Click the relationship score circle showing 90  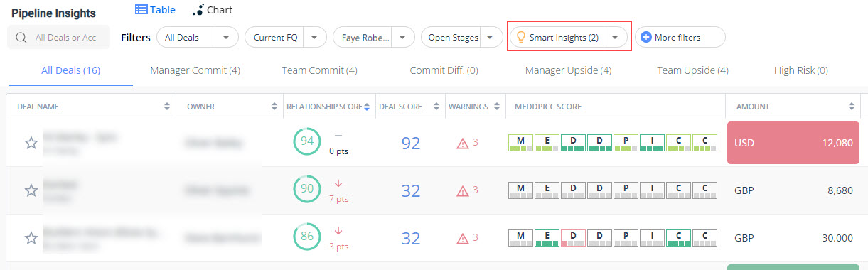click(307, 189)
